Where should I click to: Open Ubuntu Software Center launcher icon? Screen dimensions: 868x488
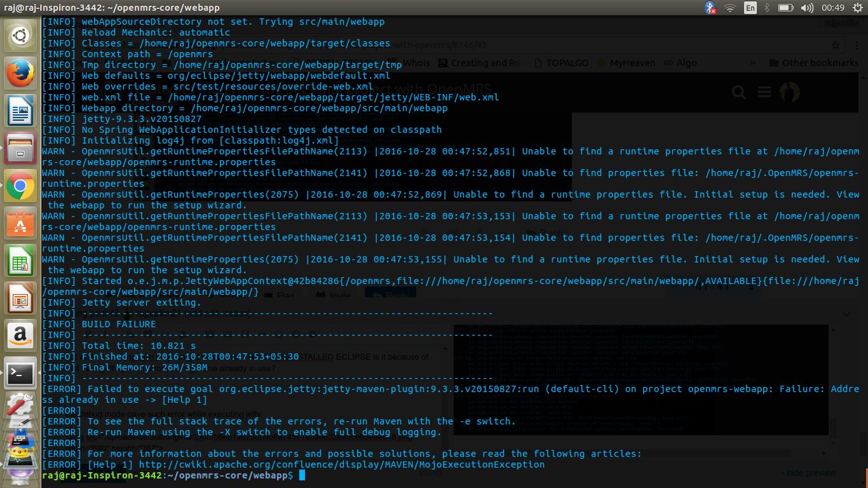(x=20, y=223)
